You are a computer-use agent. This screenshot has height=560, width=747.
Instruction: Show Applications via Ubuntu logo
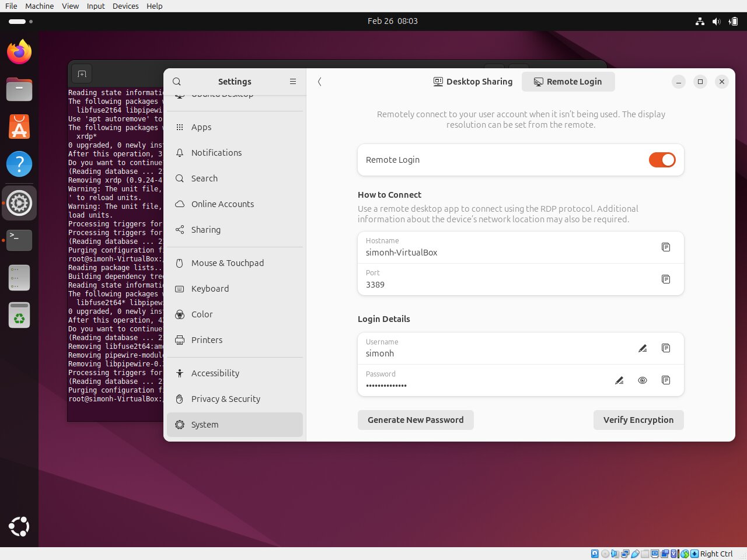19,527
